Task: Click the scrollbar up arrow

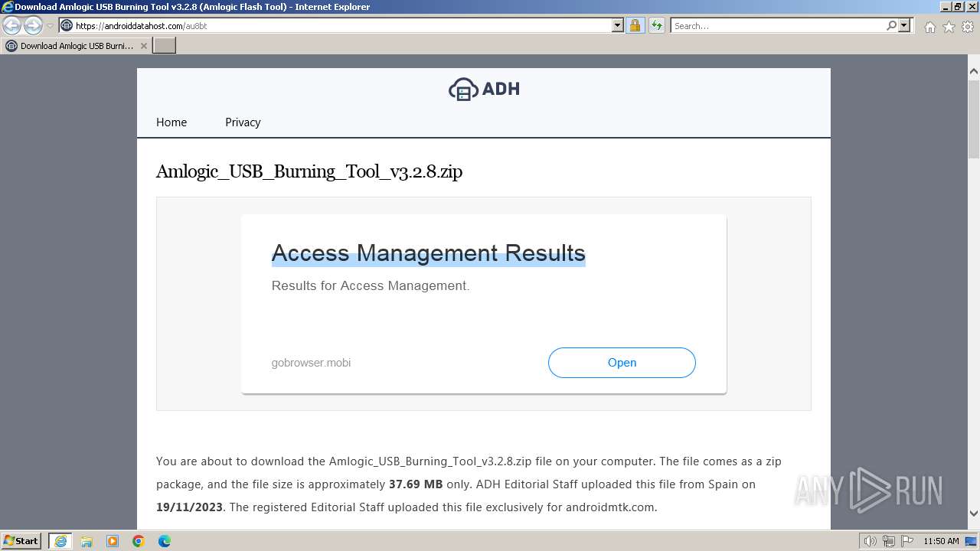Action: pyautogui.click(x=974, y=72)
